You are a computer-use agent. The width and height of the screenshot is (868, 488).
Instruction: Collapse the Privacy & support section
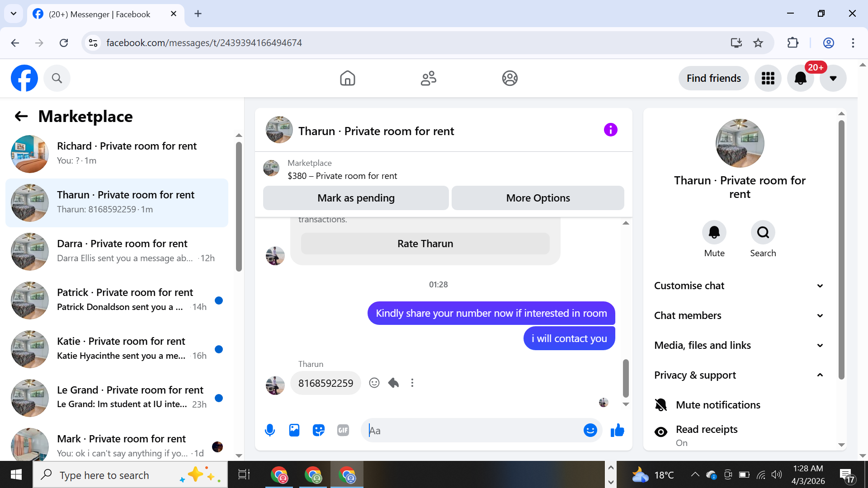740,375
